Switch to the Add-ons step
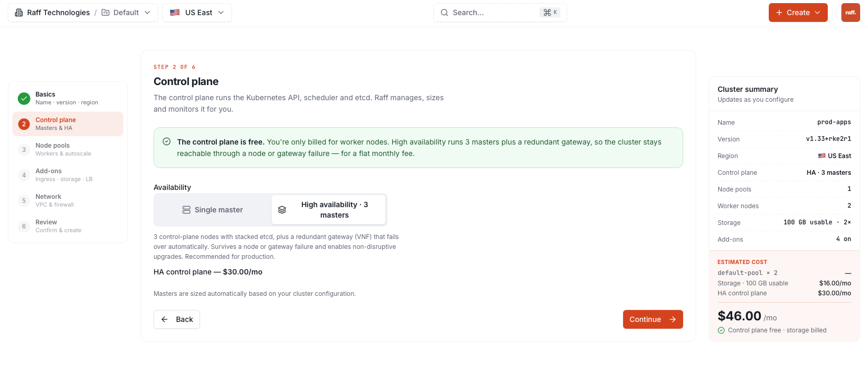This screenshot has width=868, height=383. [x=68, y=175]
